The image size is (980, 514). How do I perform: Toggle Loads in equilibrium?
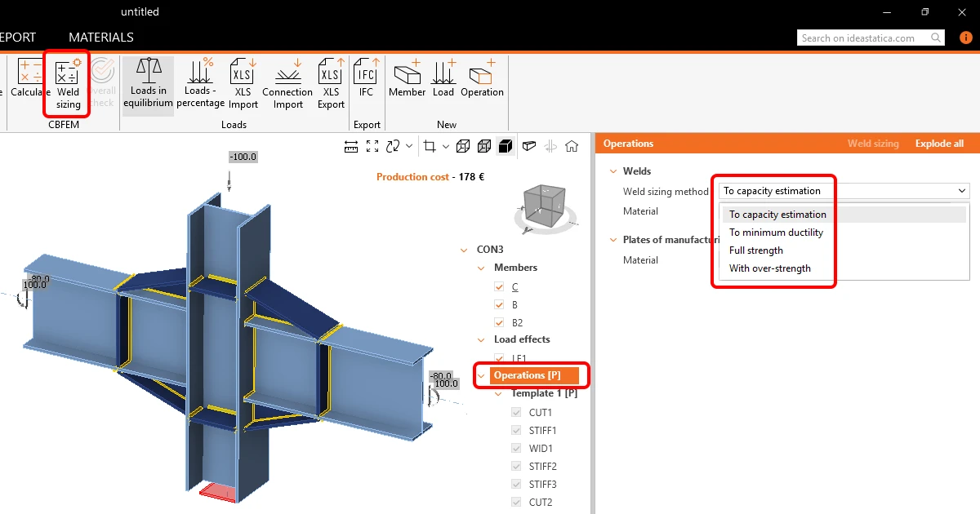tap(149, 85)
